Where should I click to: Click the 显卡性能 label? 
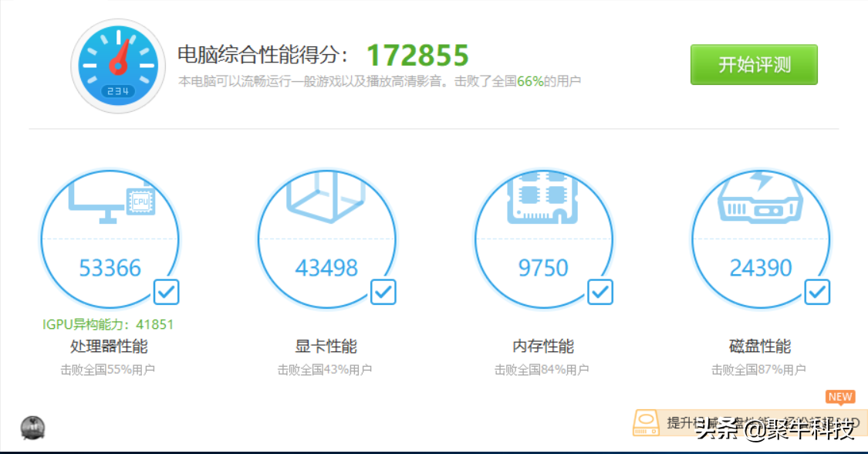[326, 347]
